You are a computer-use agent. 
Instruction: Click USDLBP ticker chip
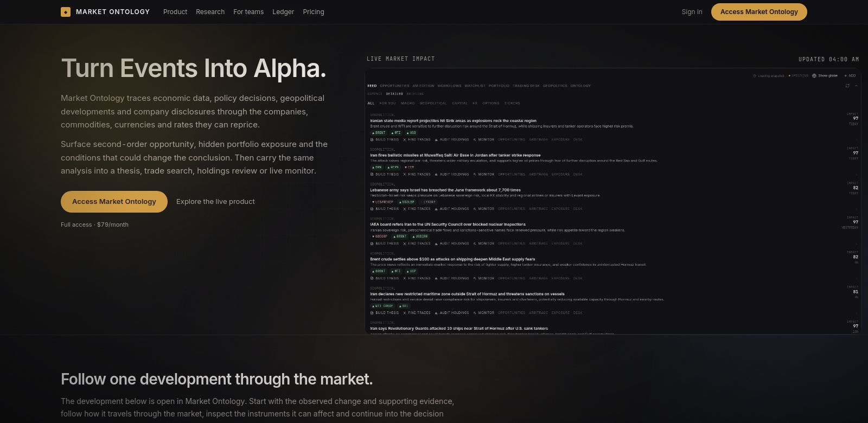(x=407, y=202)
